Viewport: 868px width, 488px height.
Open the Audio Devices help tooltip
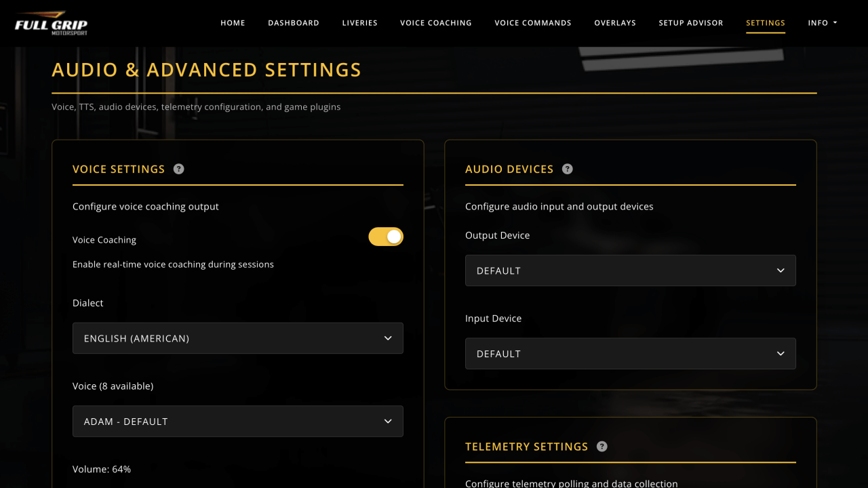[x=568, y=169]
